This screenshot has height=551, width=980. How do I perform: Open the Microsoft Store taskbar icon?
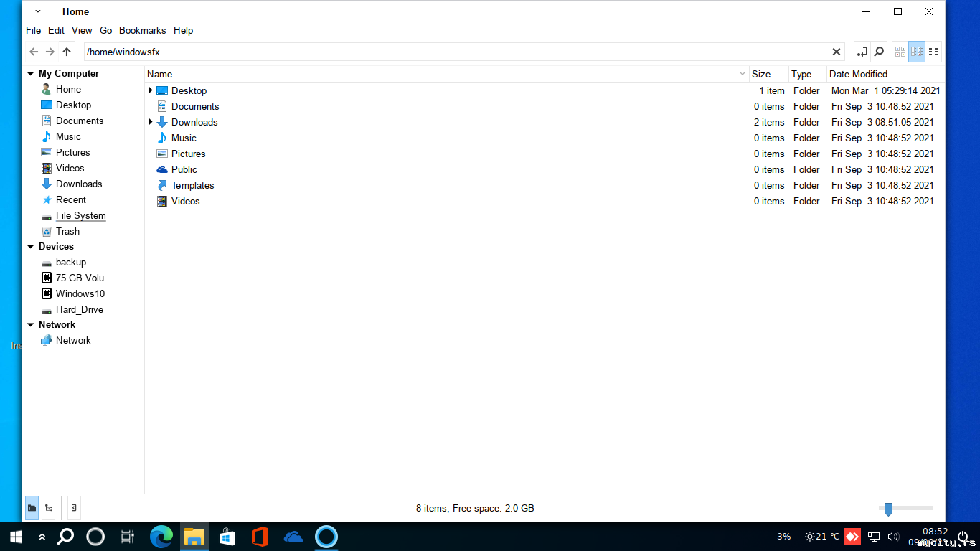(227, 537)
